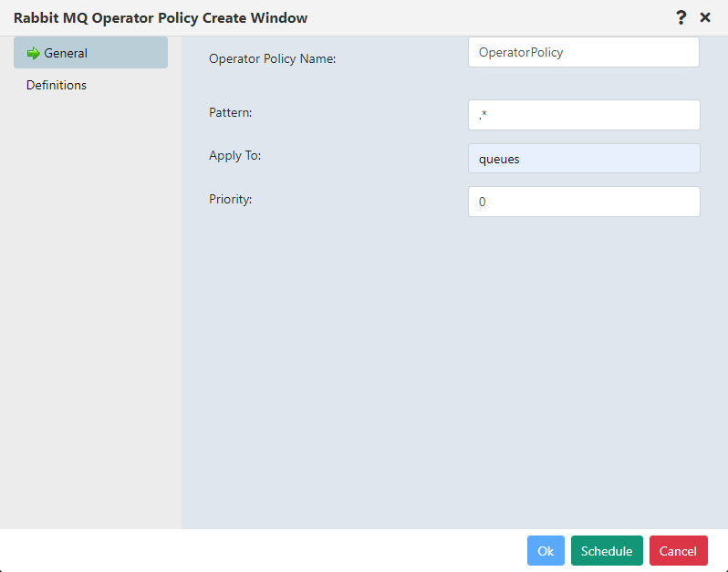Screen dimensions: 728x572
Task: Click the green arrow icon beside General
Action: [x=34, y=54]
